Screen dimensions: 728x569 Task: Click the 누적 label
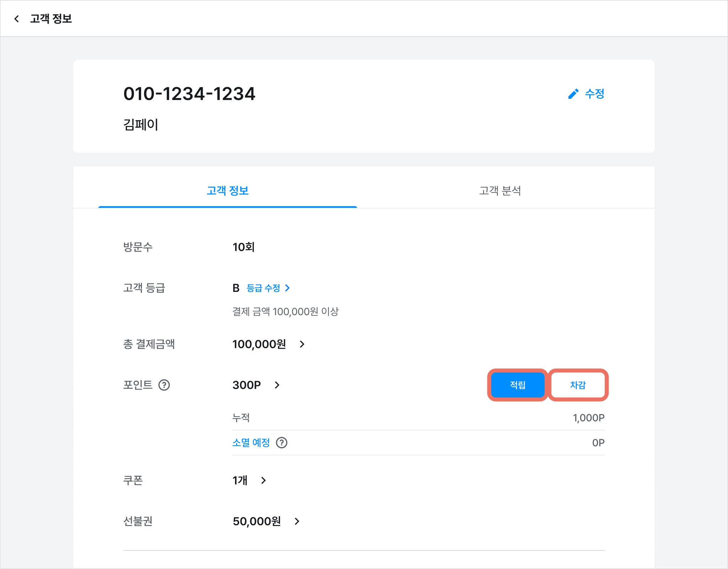[x=241, y=418]
